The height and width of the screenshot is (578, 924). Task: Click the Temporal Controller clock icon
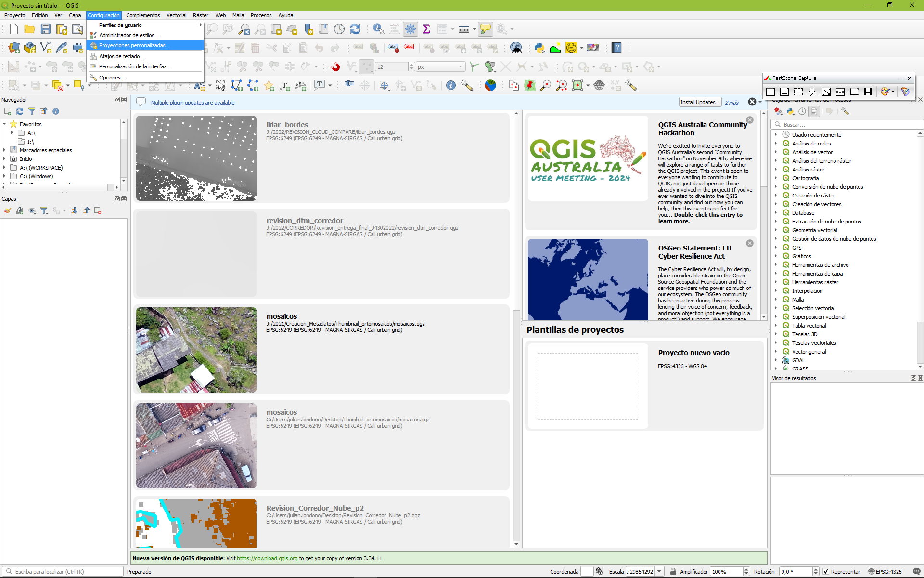pos(339,29)
